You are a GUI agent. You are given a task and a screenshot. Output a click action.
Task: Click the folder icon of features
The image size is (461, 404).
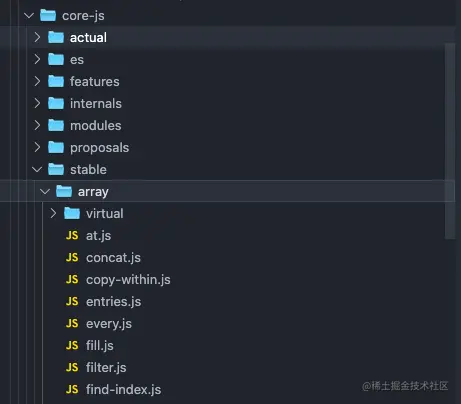click(56, 81)
